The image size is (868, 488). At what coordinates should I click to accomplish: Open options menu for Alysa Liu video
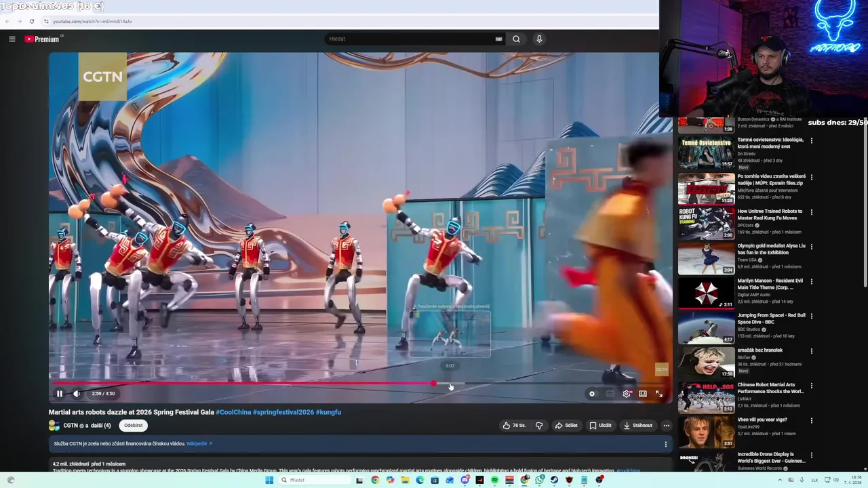(x=812, y=247)
